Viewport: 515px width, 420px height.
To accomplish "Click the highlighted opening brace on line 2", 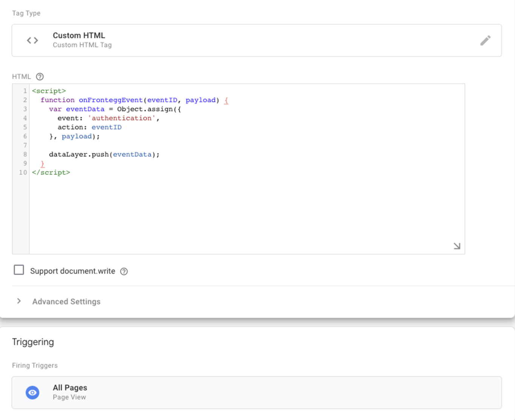I will (226, 100).
